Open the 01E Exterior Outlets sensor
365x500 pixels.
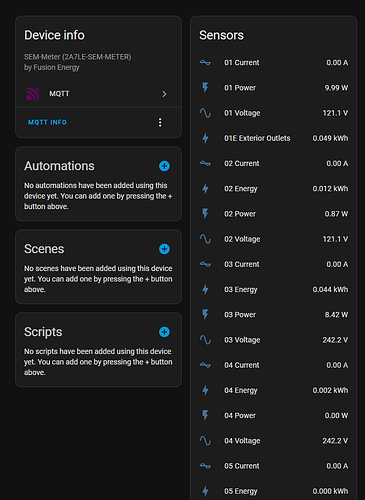click(274, 138)
